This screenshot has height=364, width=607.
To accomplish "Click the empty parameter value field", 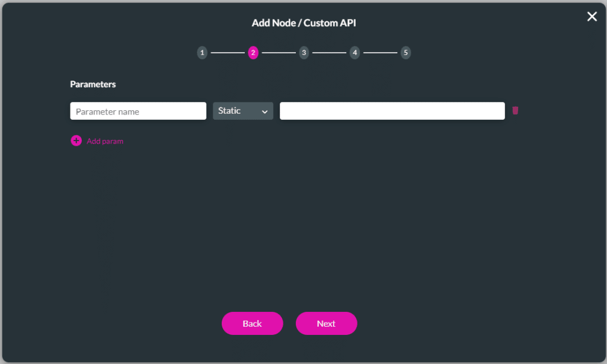I will pos(391,110).
